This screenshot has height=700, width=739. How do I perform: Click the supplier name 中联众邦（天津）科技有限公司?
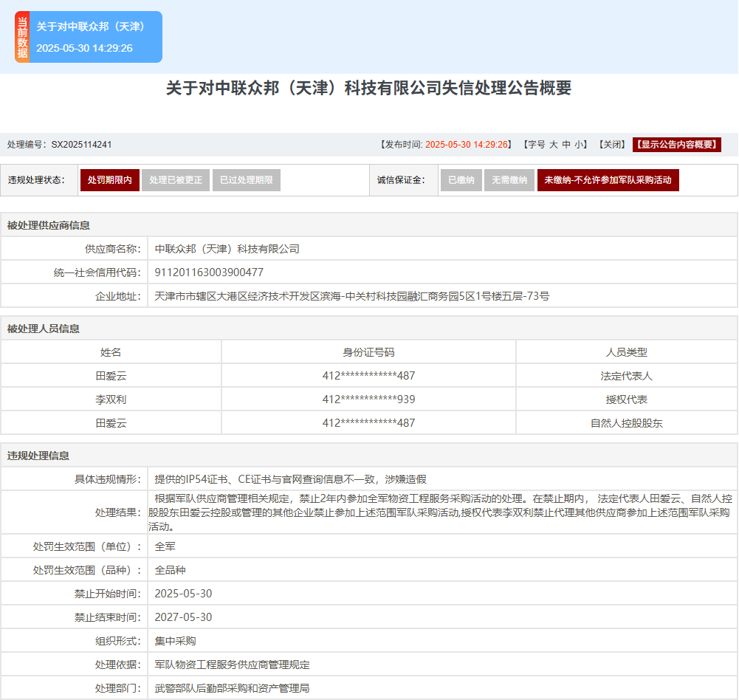(x=227, y=249)
